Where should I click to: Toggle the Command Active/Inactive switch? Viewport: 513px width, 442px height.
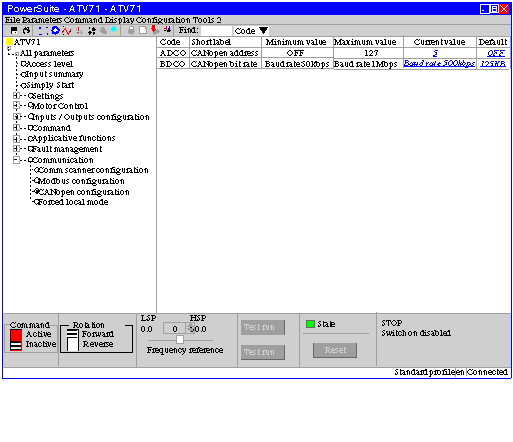click(16, 340)
